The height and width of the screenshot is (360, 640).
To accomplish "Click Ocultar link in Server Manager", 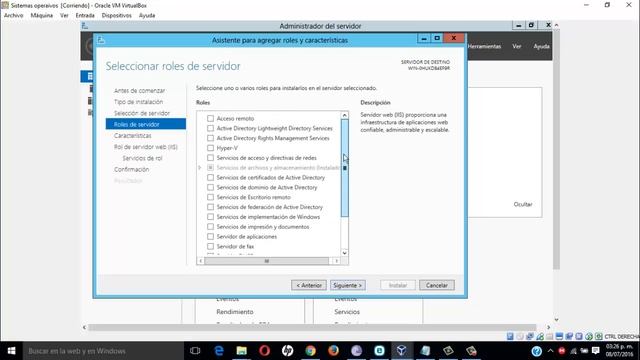I will [x=523, y=204].
